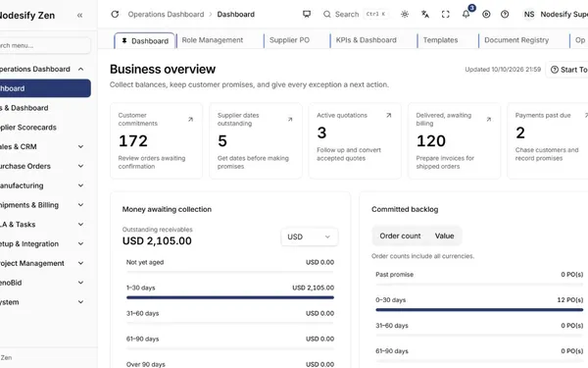
Task: Click 'USD 2,105.00' outstanding receivables total
Action: pyautogui.click(x=157, y=241)
